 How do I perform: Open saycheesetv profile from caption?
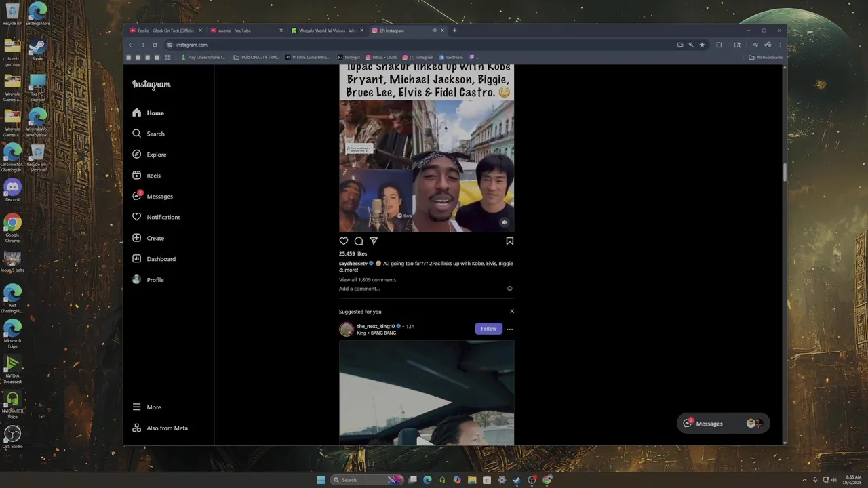pos(353,264)
